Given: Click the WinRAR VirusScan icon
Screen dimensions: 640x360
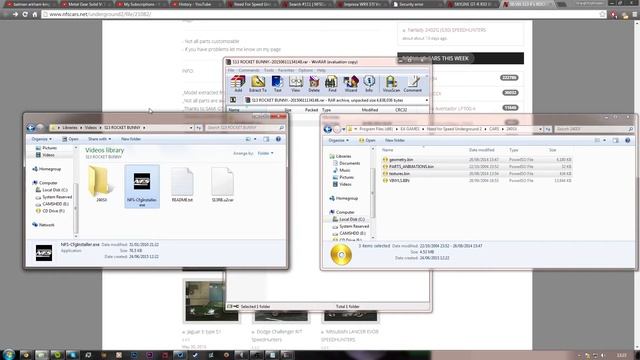Looking at the screenshot, I should pyautogui.click(x=391, y=84).
